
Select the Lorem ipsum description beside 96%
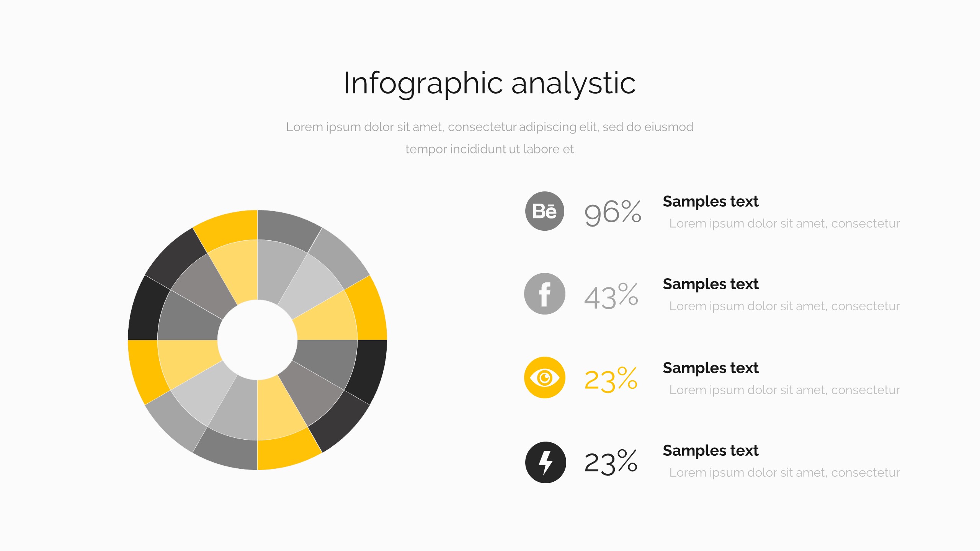pos(784,223)
